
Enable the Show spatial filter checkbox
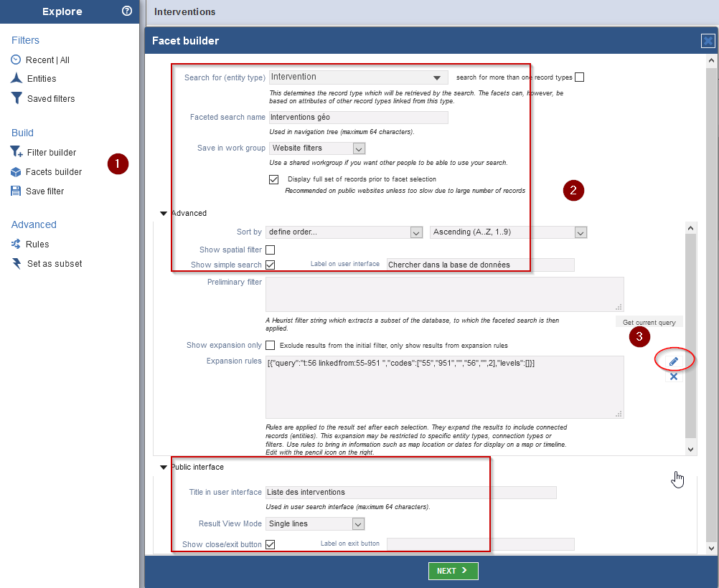pos(271,250)
